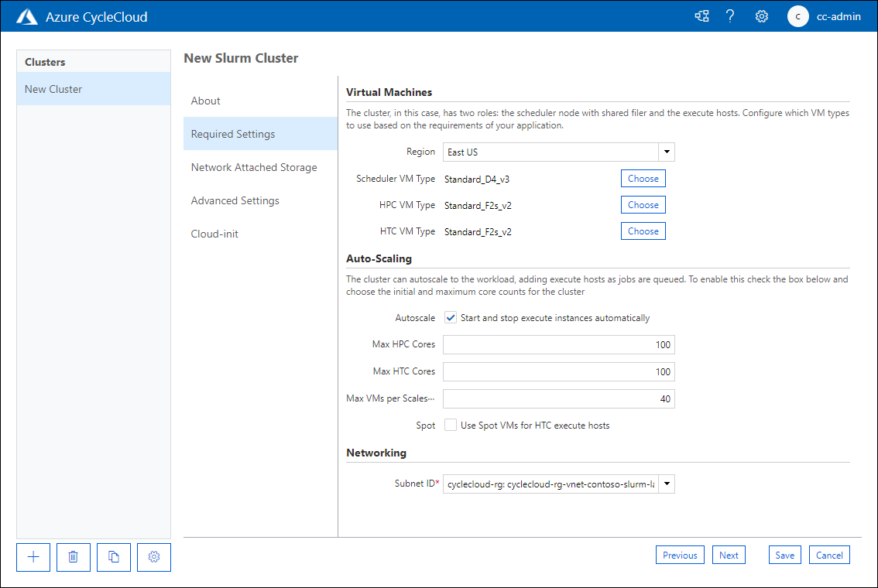This screenshot has width=878, height=588.
Task: Select New Cluster in the Clusters list
Action: tap(53, 88)
